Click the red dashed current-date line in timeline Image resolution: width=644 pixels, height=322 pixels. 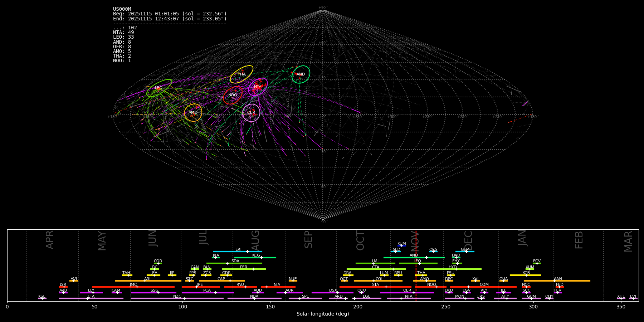[415, 265]
